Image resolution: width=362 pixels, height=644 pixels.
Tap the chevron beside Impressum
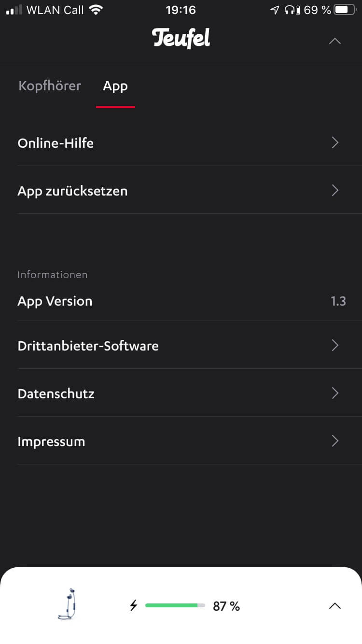335,441
